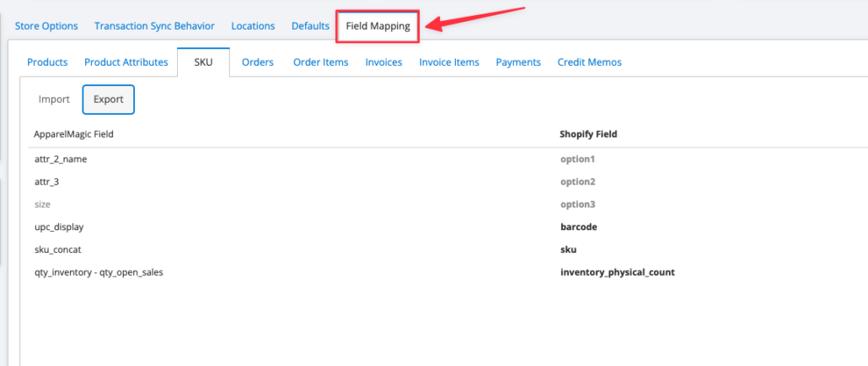Select the upc_display field row

pos(59,227)
